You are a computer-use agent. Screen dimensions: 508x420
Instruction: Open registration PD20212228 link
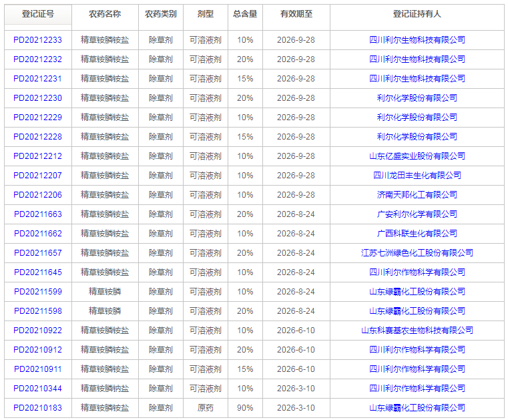(37, 137)
